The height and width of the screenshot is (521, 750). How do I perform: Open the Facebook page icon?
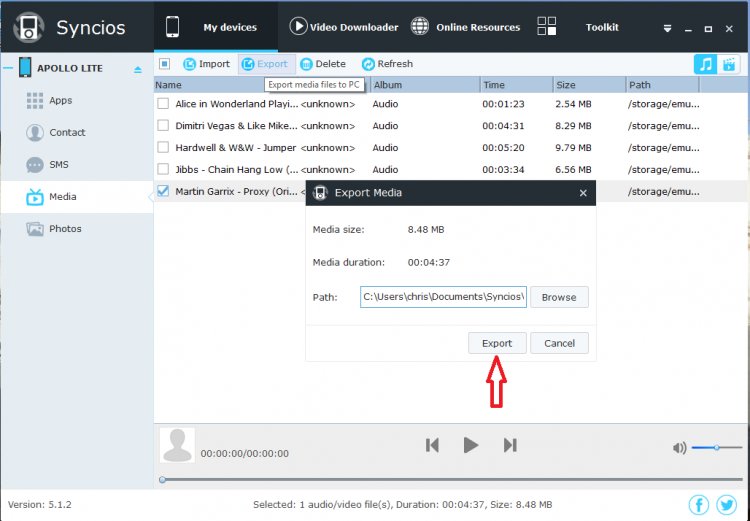[699, 504]
